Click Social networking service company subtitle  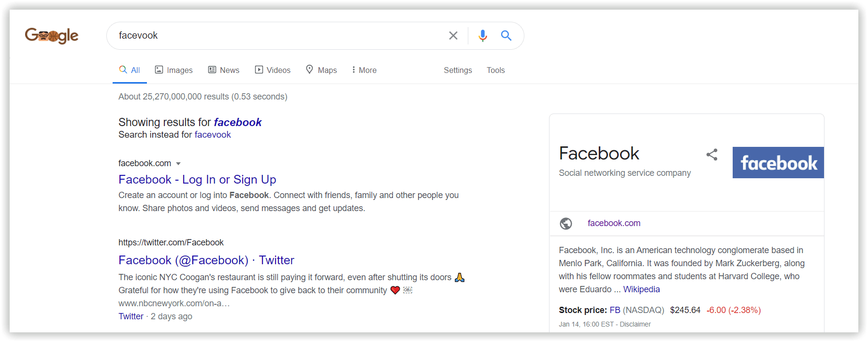(x=625, y=173)
